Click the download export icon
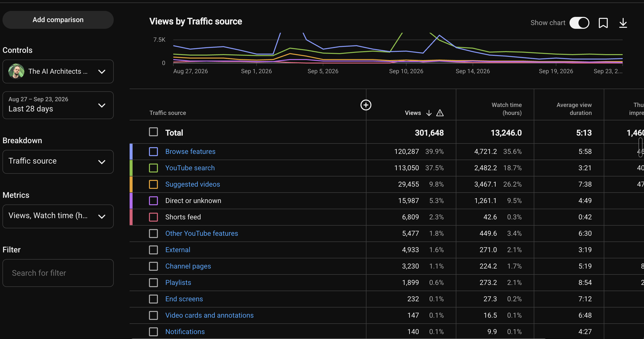 tap(623, 23)
